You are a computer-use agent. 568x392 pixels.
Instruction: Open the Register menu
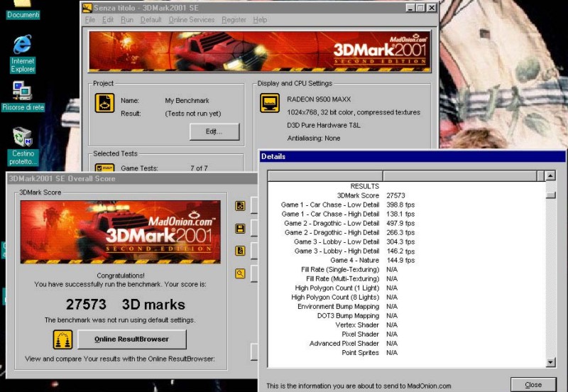[234, 20]
